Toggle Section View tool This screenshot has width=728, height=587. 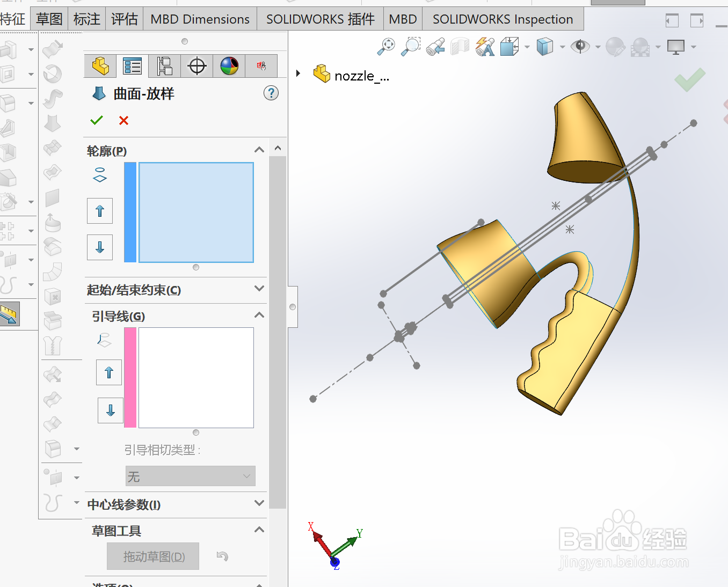[x=460, y=47]
